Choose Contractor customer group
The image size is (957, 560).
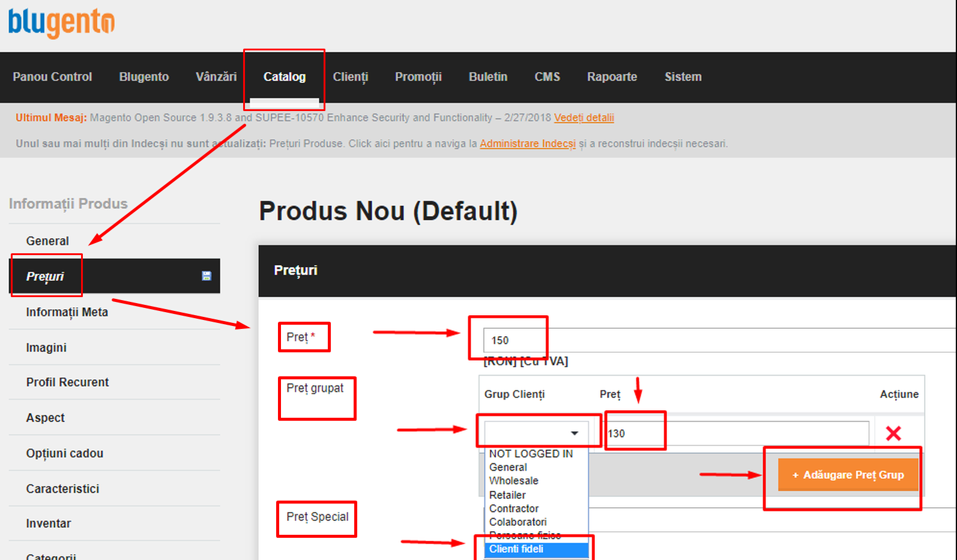(536, 508)
